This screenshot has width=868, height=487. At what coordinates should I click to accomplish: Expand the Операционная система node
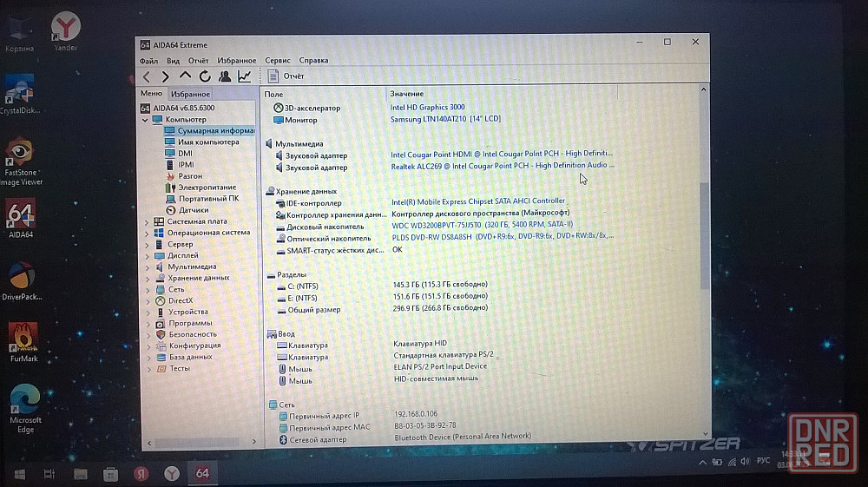click(x=147, y=233)
